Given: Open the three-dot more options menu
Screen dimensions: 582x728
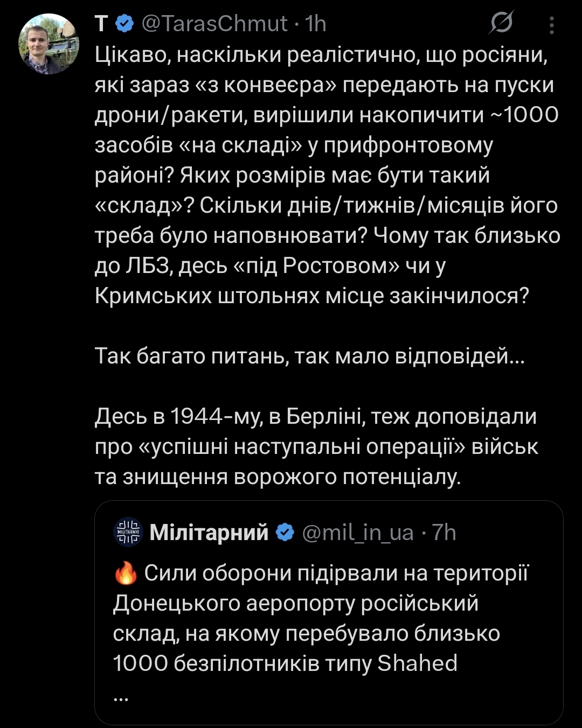Looking at the screenshot, I should tap(551, 25).
